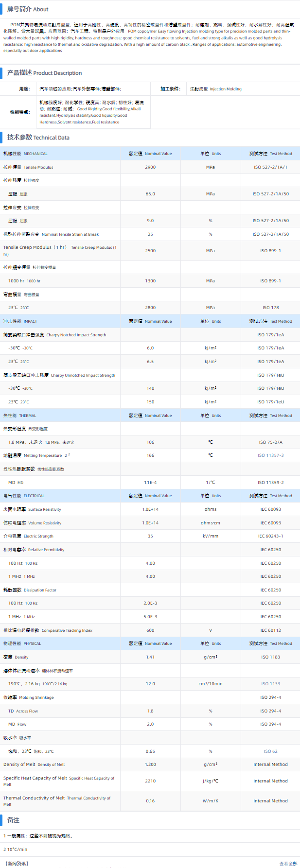Click the 电气性能 ELECTRICAL table header
This screenshot has width=300, height=868.
[24, 496]
